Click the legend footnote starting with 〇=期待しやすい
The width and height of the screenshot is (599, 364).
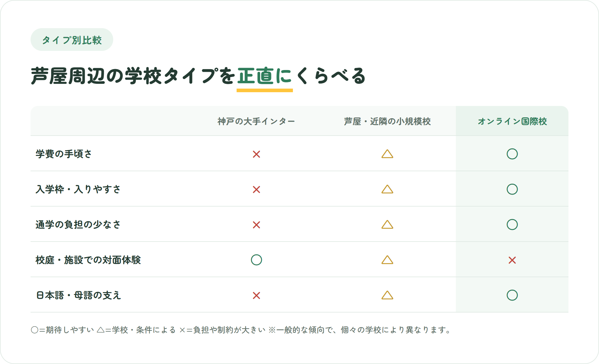click(241, 330)
